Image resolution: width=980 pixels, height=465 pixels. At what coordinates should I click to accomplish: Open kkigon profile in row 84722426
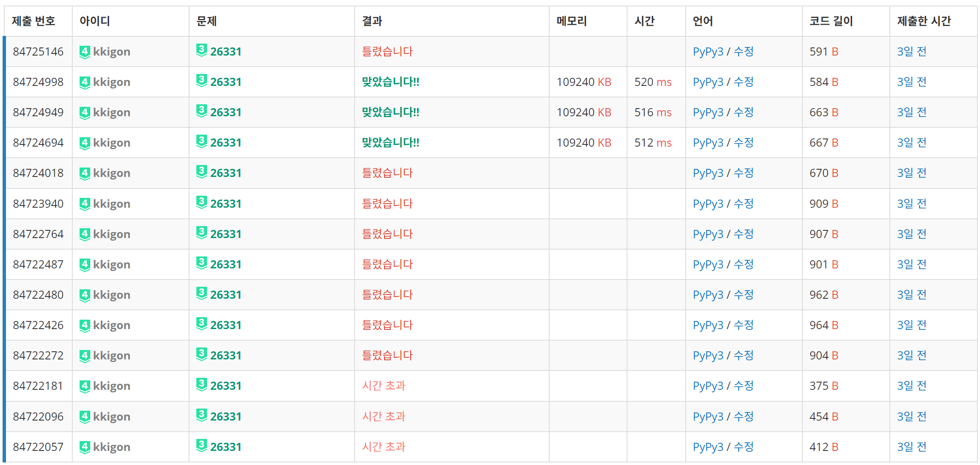pos(112,325)
